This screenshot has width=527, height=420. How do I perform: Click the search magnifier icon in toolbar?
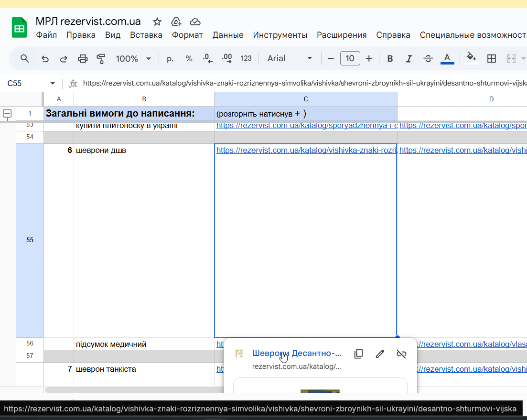pos(25,58)
